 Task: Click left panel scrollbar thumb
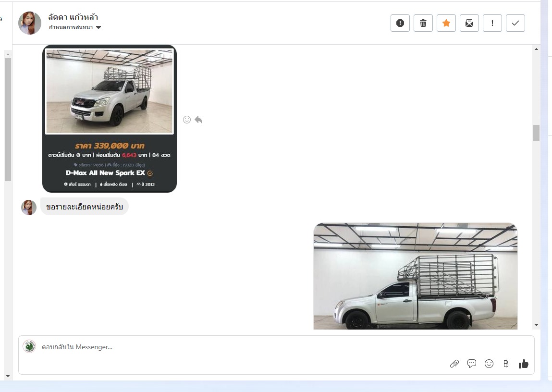pyautogui.click(x=8, y=120)
